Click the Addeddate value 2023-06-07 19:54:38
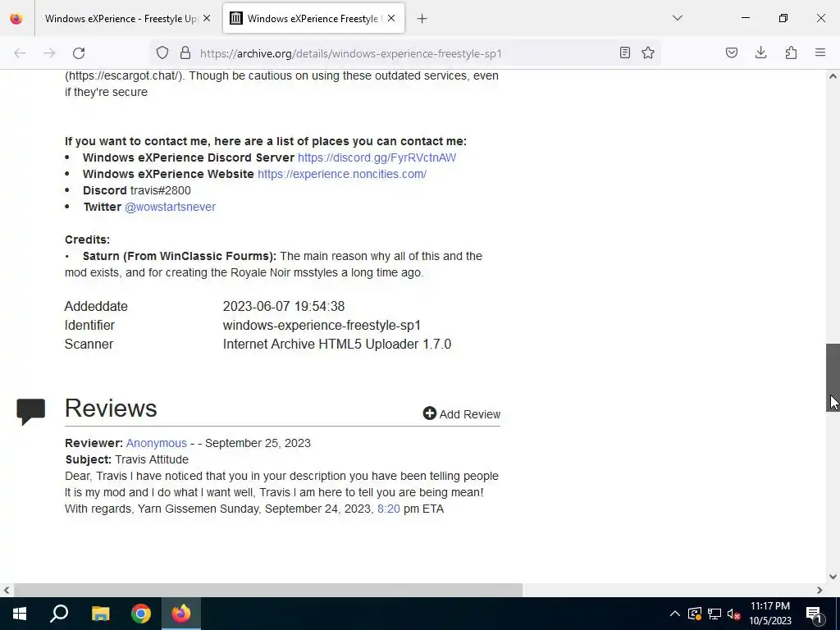The height and width of the screenshot is (630, 840). 284,307
